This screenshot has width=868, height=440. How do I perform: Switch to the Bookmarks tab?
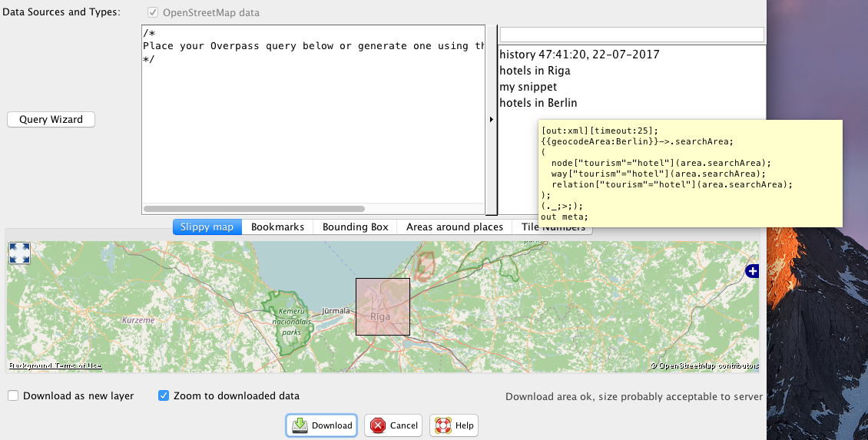point(277,227)
